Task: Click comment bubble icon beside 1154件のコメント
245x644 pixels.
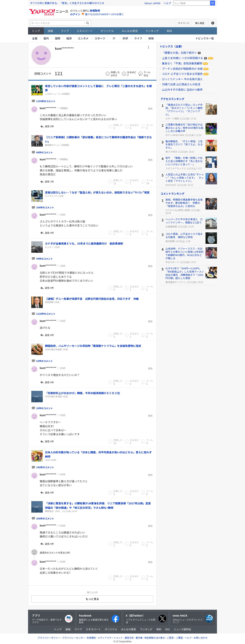Action: point(33,101)
